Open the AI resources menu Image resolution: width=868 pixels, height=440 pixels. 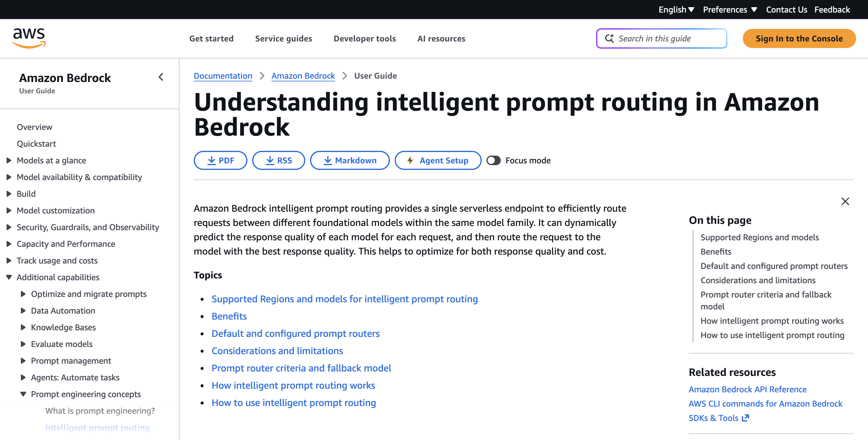pos(441,38)
